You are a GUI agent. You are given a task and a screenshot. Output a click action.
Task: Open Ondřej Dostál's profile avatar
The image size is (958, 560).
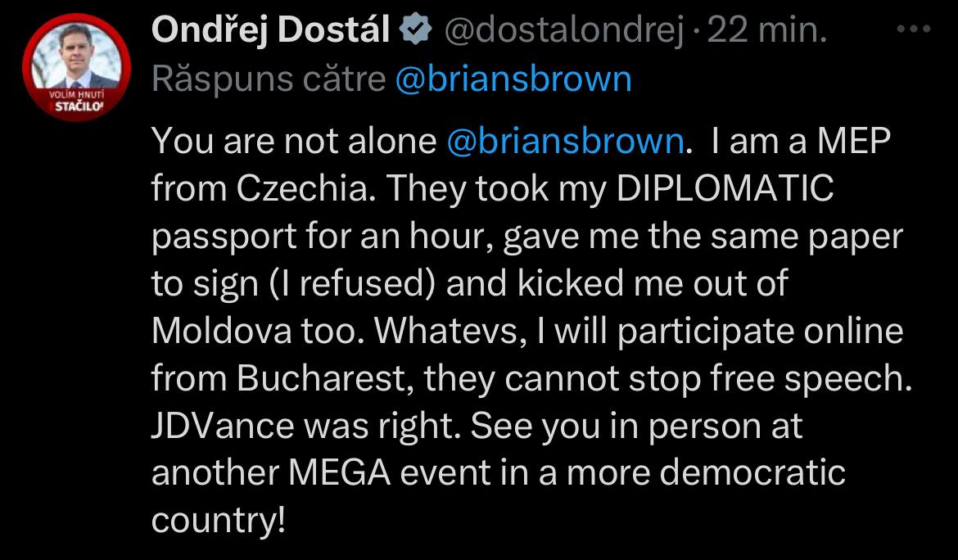76,67
